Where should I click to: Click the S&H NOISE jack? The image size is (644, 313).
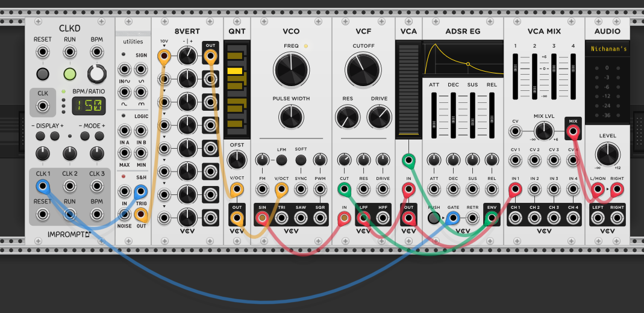pos(125,214)
